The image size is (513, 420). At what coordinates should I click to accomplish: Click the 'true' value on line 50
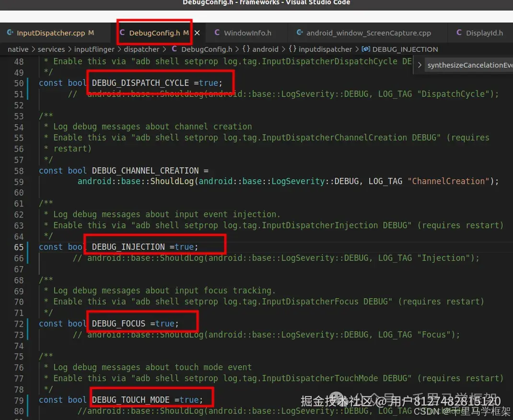point(209,83)
